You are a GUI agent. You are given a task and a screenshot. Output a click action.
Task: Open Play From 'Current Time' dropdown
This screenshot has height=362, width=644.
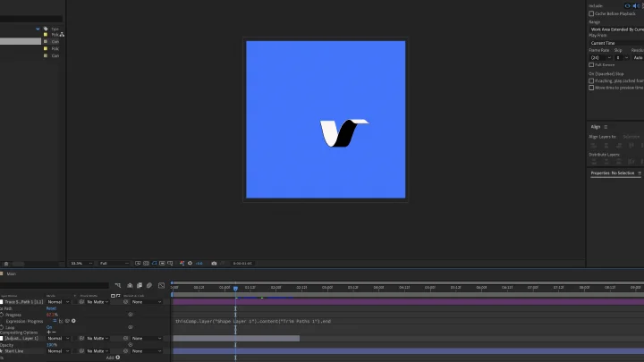tap(616, 43)
